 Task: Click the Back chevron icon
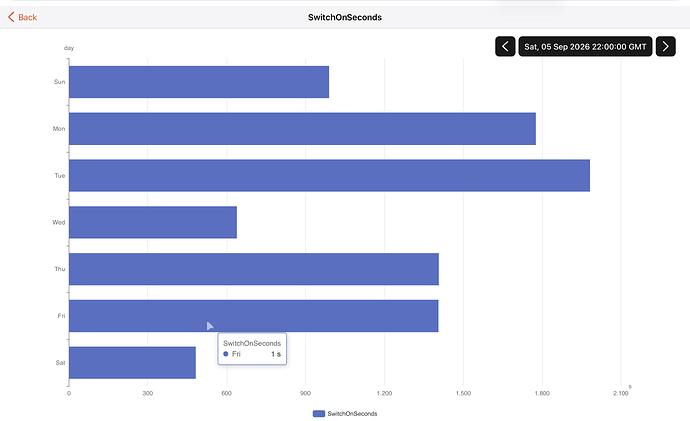[11, 17]
